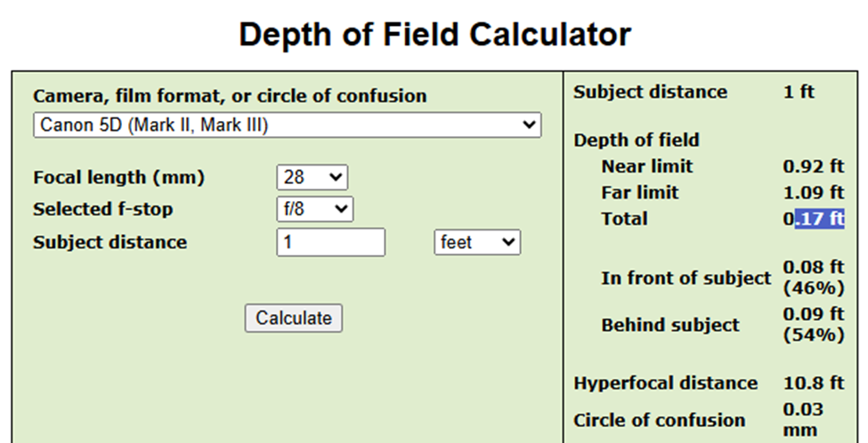Click the Far limit value 1.09 ft
868x443 pixels.
pyautogui.click(x=813, y=192)
